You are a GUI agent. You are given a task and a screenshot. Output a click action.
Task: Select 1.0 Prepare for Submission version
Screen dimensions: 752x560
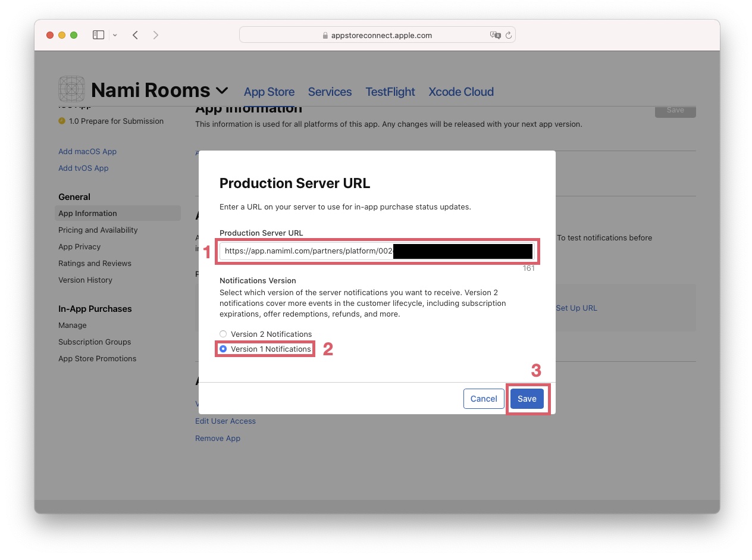pyautogui.click(x=116, y=121)
